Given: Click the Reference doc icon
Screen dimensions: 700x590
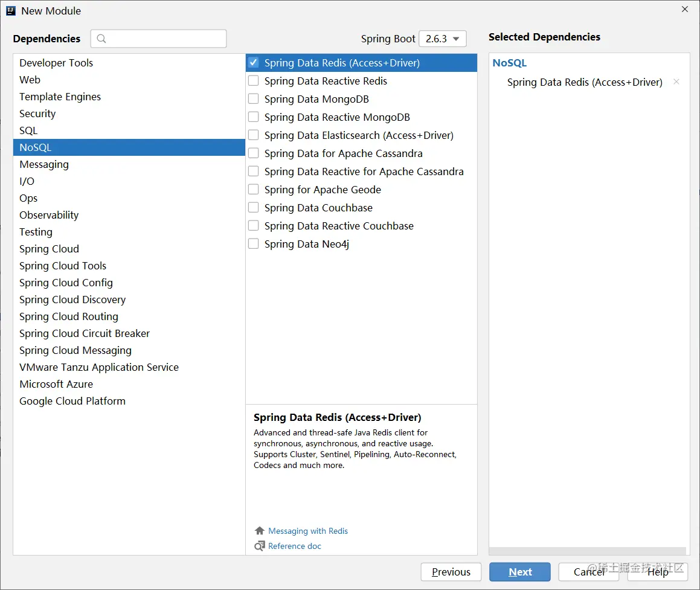Looking at the screenshot, I should click(x=259, y=546).
